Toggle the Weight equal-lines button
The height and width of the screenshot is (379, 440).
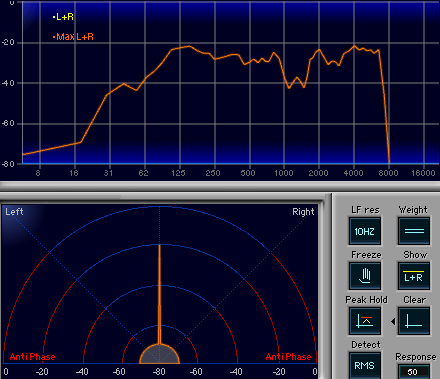tap(414, 231)
